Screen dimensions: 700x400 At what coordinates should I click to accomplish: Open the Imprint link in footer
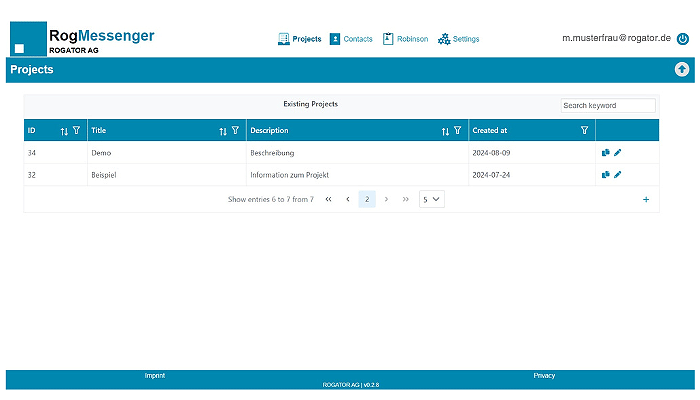(155, 375)
